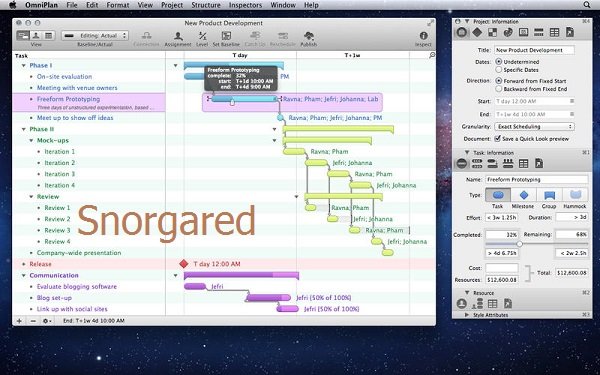The image size is (600, 375).
Task: Collapse the Review group
Action: (x=31, y=197)
